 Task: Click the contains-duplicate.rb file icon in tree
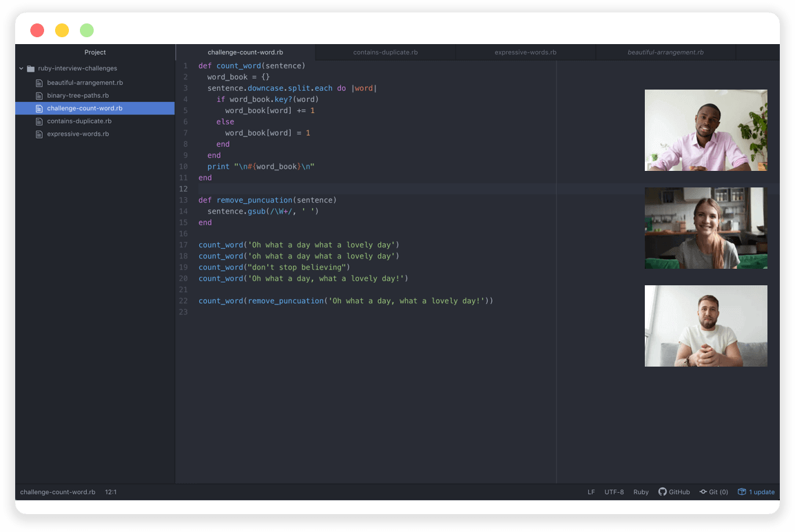(x=39, y=121)
